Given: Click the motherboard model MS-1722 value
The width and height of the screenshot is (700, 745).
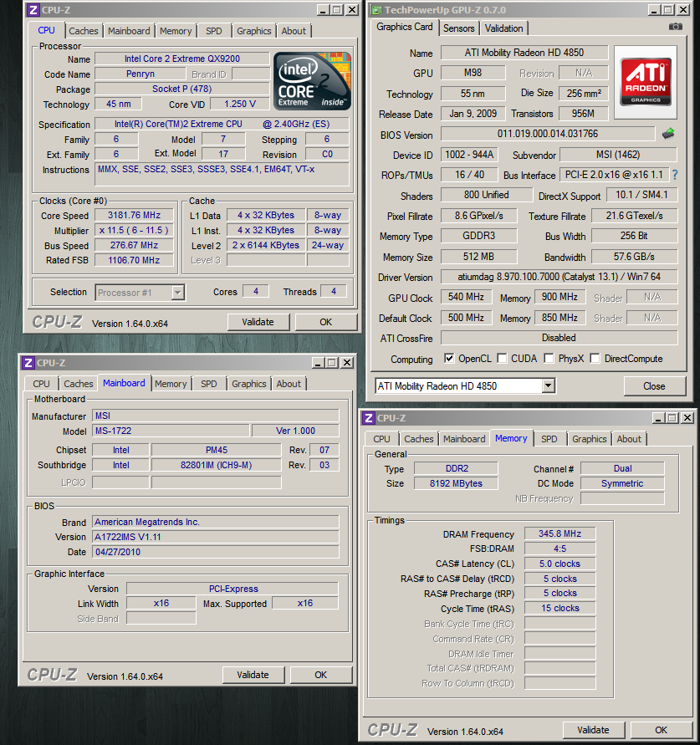Looking at the screenshot, I should tap(171, 431).
